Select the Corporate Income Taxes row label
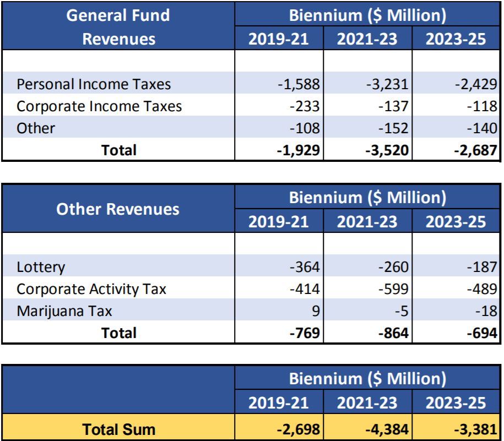This screenshot has width=504, height=441. pos(99,106)
